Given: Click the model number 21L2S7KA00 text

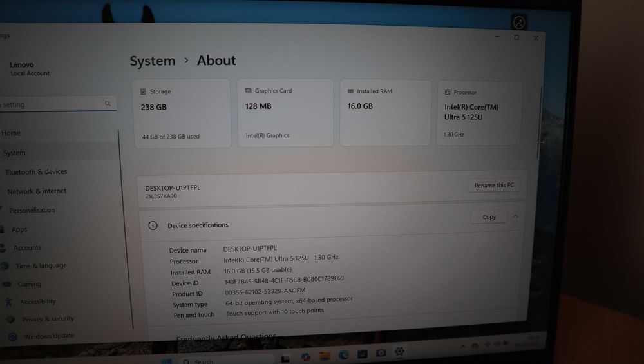Looking at the screenshot, I should point(161,196).
